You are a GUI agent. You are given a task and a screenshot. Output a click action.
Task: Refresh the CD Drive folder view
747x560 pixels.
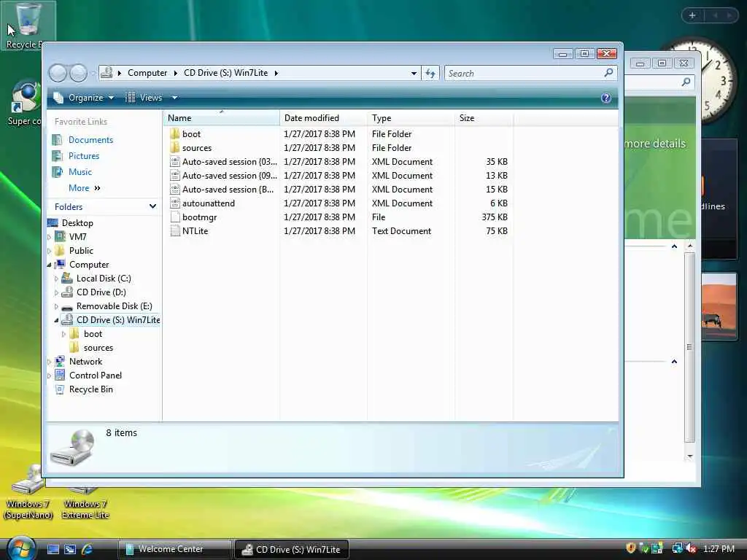[x=430, y=73]
